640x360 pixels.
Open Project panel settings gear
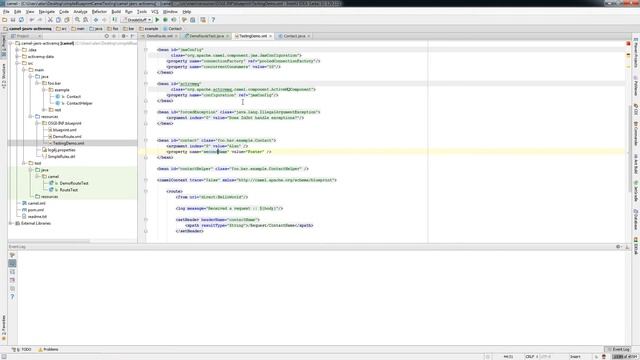click(x=124, y=36)
